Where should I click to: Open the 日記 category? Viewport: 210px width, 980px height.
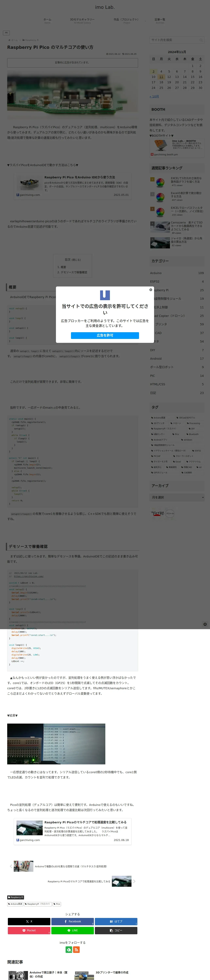click(x=177, y=393)
